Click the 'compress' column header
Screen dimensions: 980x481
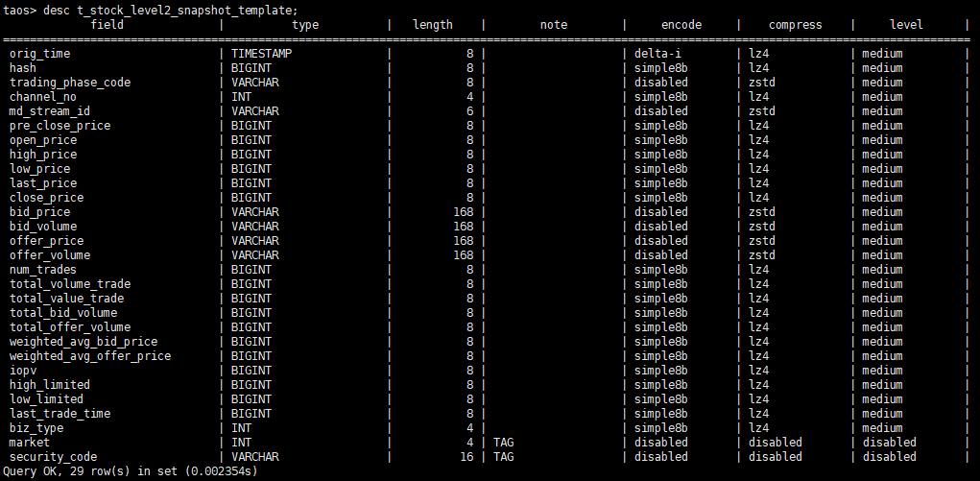coord(795,25)
